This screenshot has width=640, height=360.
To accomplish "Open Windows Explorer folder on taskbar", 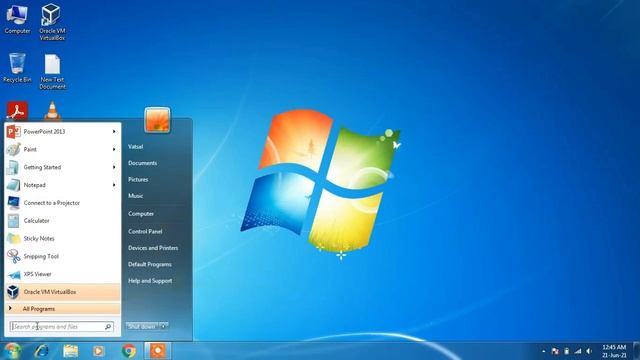I will click(71, 351).
